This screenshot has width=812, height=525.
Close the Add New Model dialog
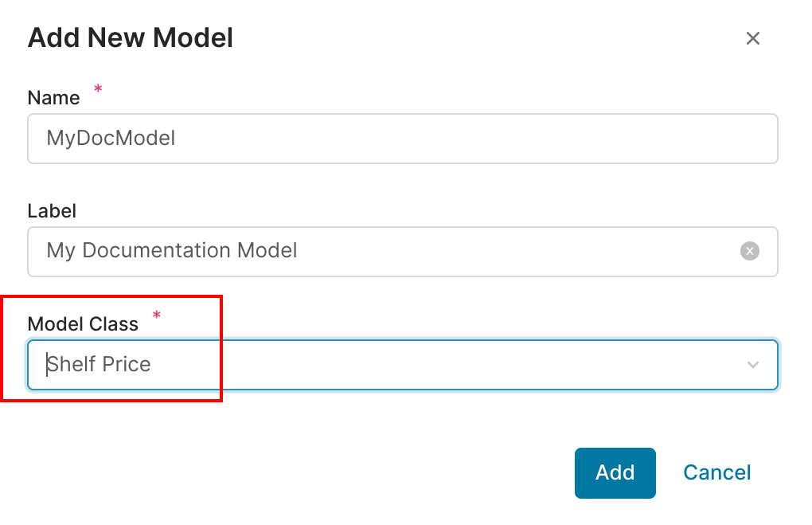(x=753, y=38)
